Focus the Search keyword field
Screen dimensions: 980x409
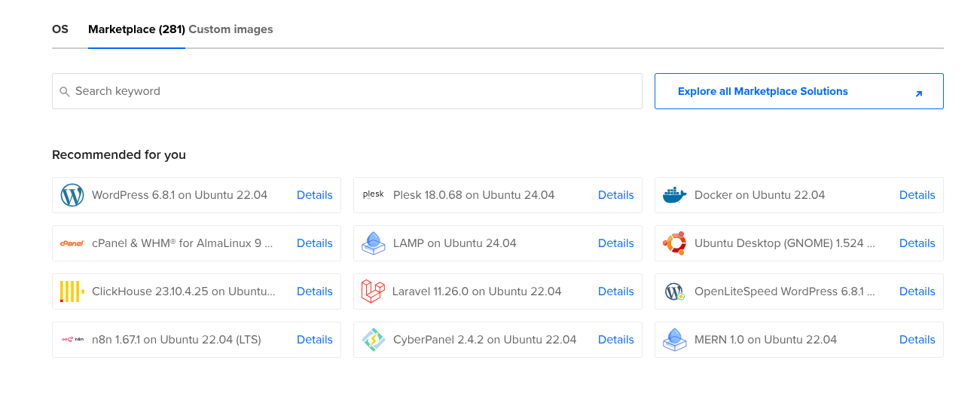(x=347, y=91)
